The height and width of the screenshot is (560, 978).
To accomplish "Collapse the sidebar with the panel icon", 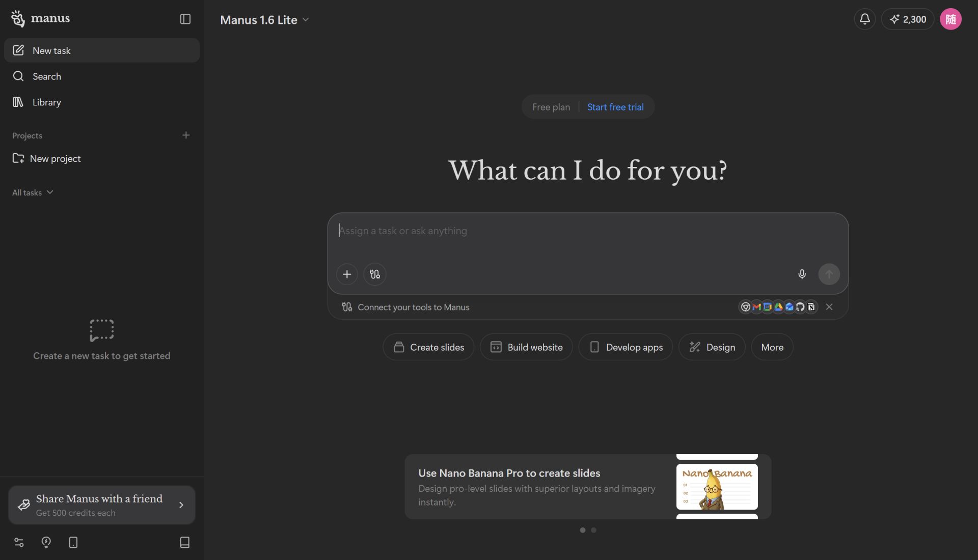I will pyautogui.click(x=185, y=19).
